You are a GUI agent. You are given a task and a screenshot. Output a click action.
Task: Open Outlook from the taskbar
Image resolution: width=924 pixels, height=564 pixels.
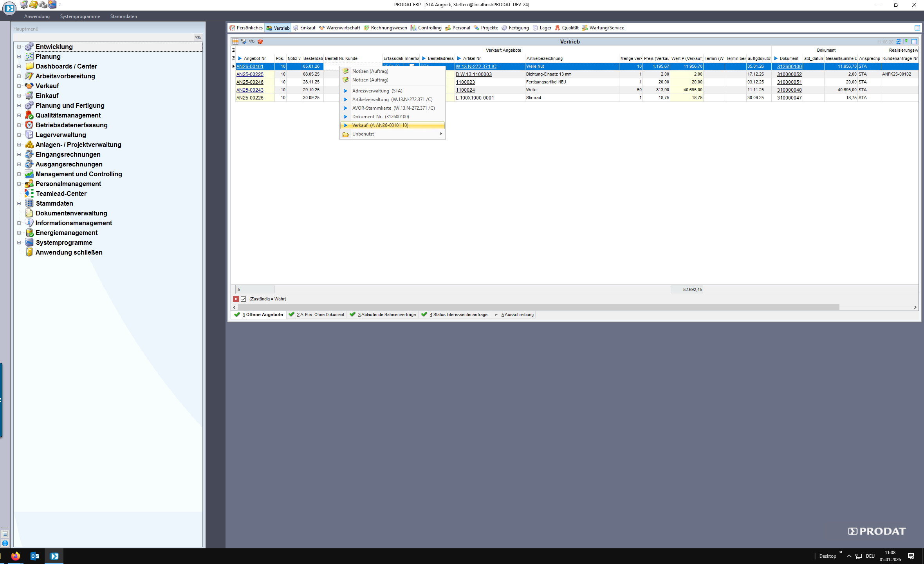click(35, 556)
